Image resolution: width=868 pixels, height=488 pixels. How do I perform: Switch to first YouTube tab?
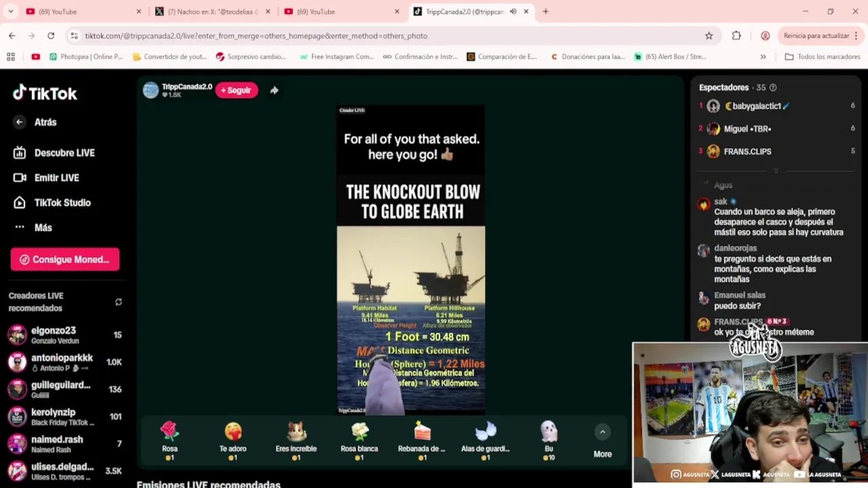point(83,12)
